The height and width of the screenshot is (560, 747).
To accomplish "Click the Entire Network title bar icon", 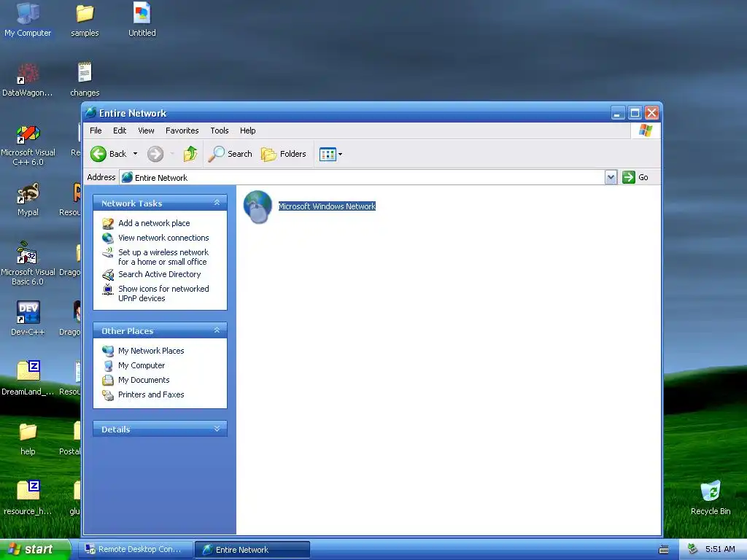I will [90, 113].
